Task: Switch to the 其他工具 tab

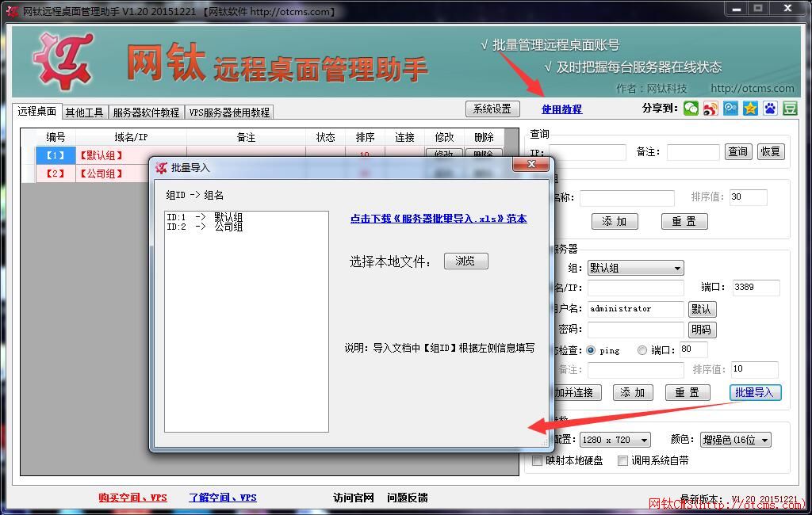Action: 84,112
